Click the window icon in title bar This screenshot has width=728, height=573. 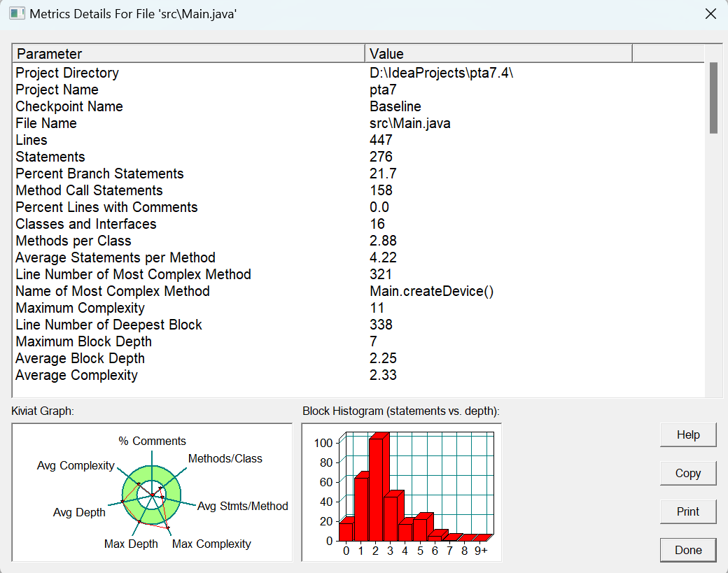coord(17,13)
